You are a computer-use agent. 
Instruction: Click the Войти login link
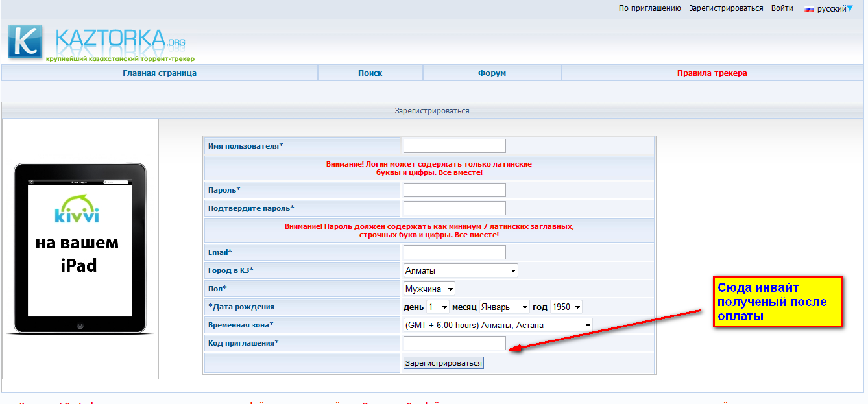[782, 8]
